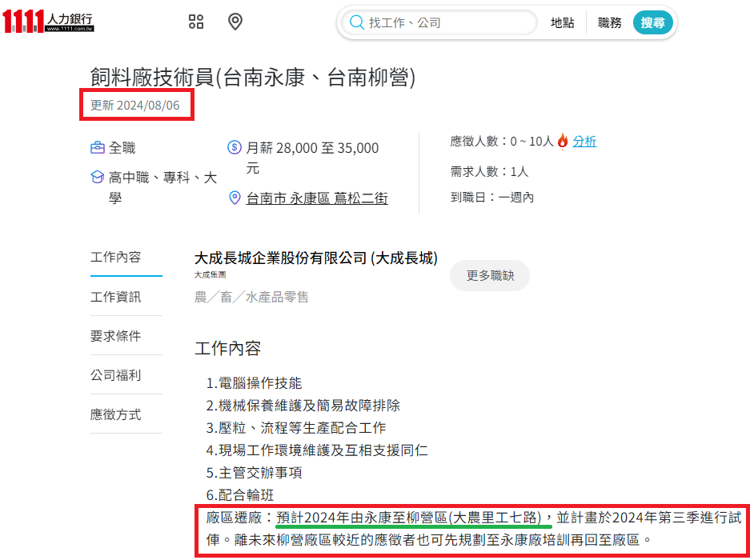The height and width of the screenshot is (560, 754).
Task: Select the 工作內容 side tab
Action: (x=116, y=257)
